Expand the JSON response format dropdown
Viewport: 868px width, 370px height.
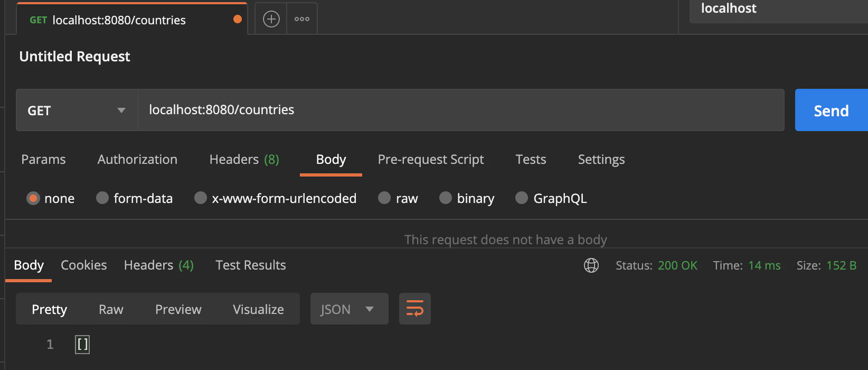[349, 309]
